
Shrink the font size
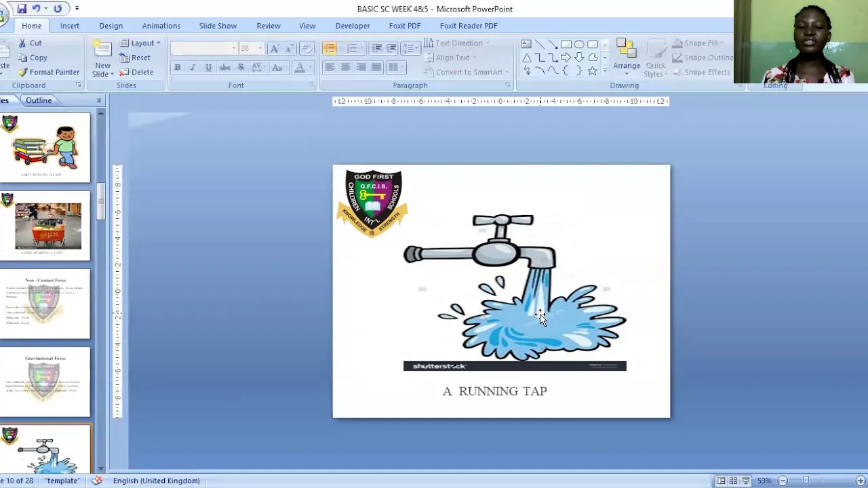288,48
